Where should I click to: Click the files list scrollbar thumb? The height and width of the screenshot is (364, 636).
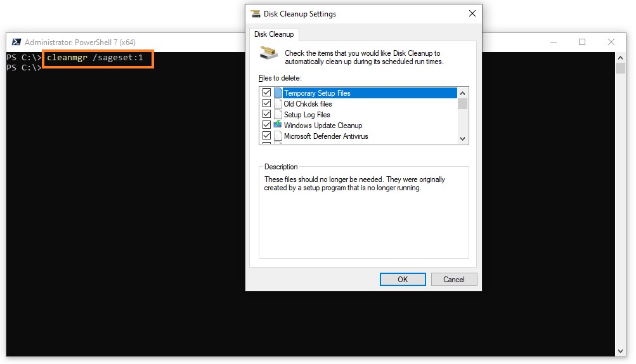pos(462,103)
